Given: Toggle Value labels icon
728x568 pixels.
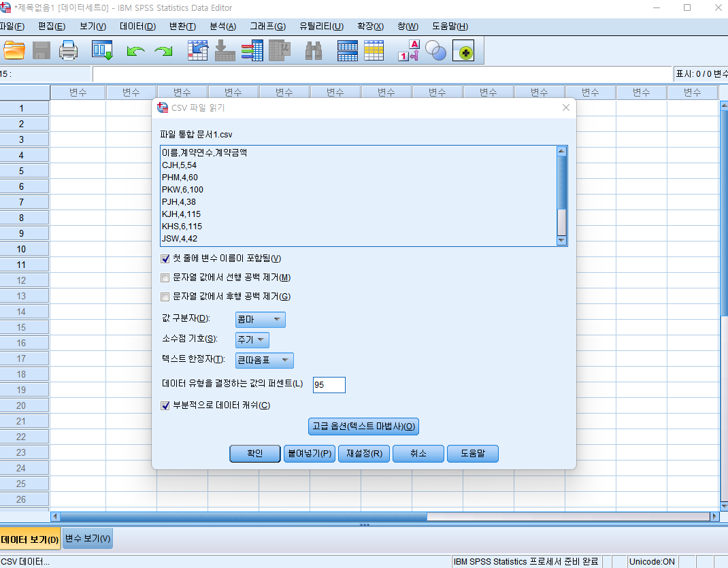Looking at the screenshot, I should (409, 50).
